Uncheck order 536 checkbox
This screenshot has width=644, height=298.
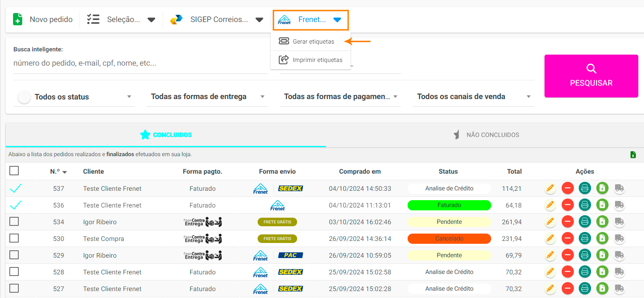[x=15, y=205]
